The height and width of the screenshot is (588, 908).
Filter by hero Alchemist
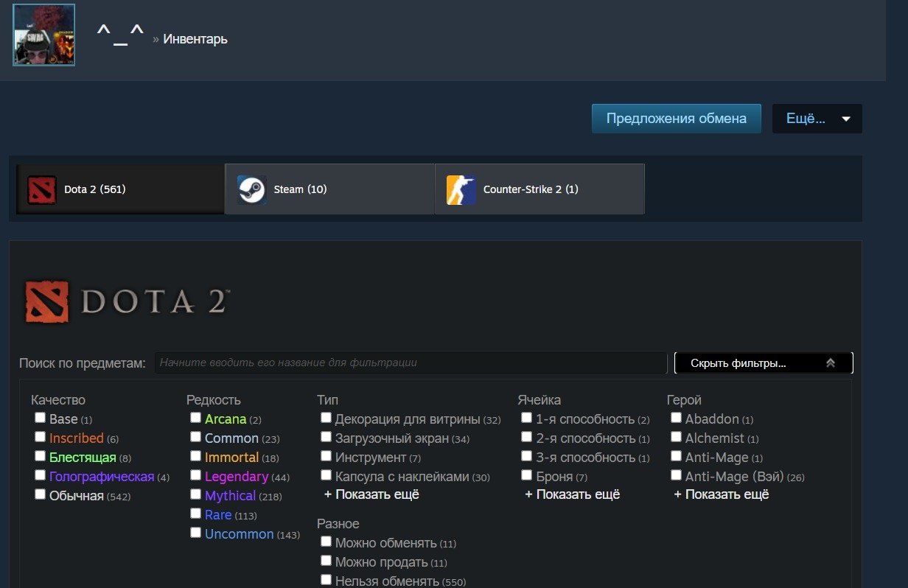[x=676, y=437]
